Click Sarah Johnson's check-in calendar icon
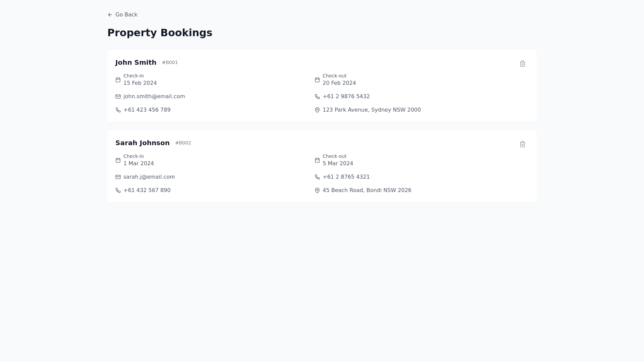Viewport: 644px width, 362px height. pos(118,160)
